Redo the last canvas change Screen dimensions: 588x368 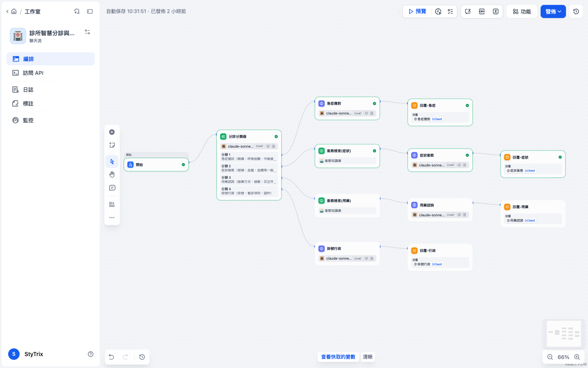tap(126, 357)
